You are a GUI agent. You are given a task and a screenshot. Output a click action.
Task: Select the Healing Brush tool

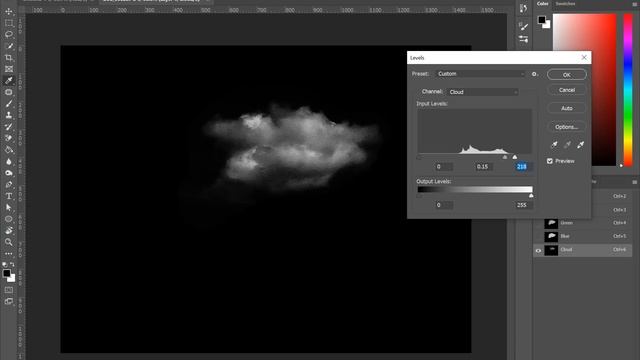(x=9, y=92)
